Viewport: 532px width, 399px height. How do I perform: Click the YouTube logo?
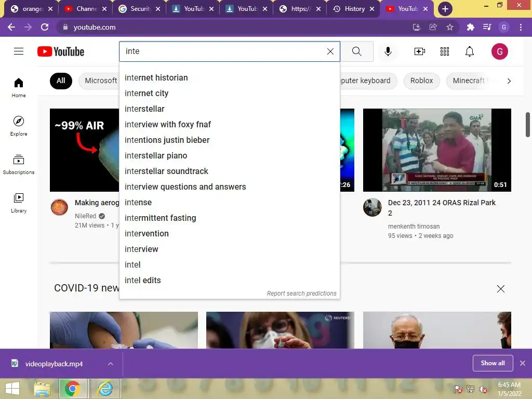[x=61, y=51]
